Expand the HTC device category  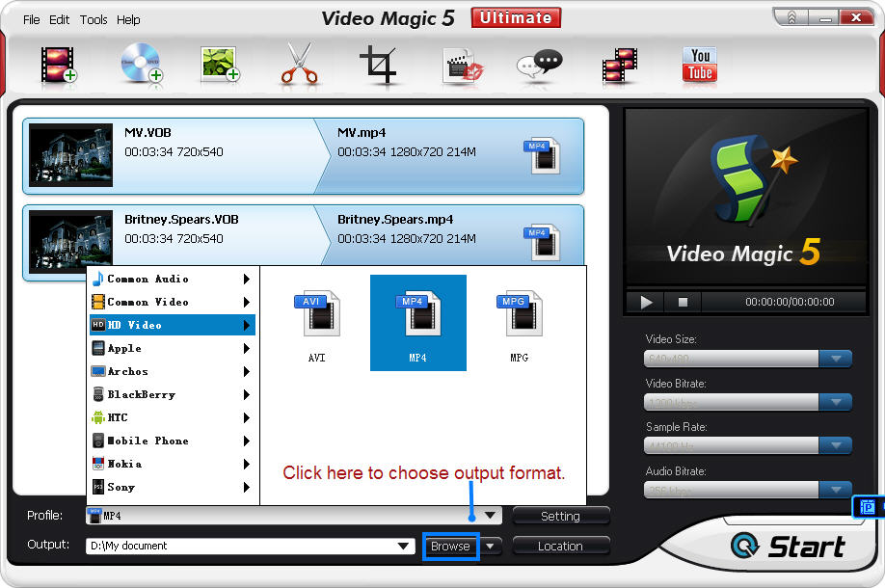point(173,417)
